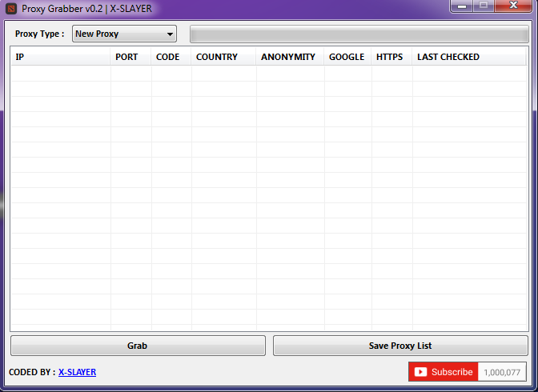Click the YouTube Subscribe button
Image resolution: width=538 pixels, height=392 pixels.
[444, 372]
